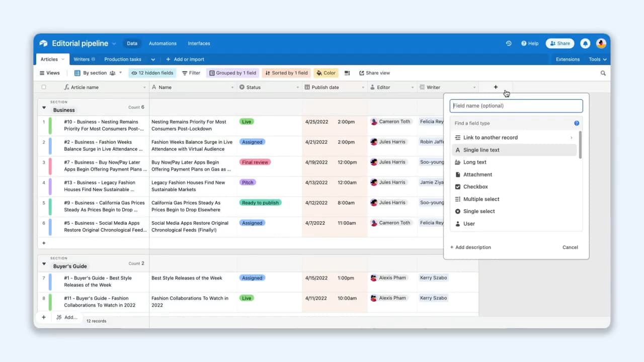This screenshot has width=644, height=362.
Task: Open Articles tab dropdown arrow
Action: coord(63,59)
